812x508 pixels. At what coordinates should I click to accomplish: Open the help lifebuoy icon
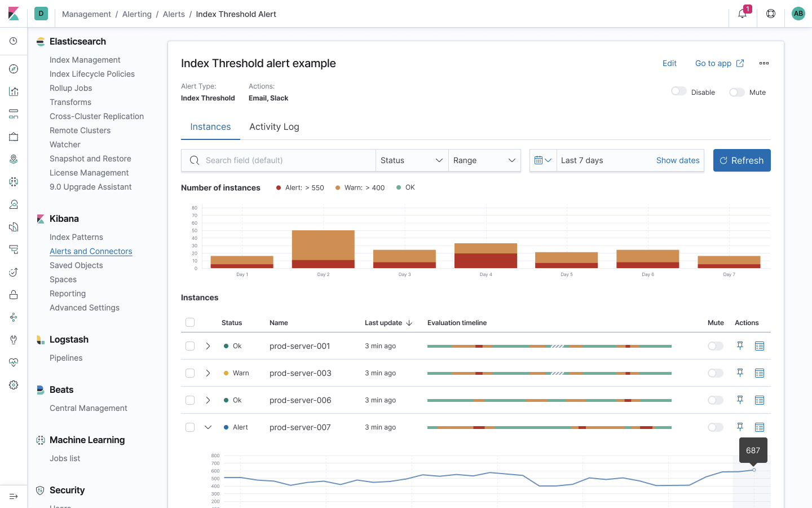point(771,14)
